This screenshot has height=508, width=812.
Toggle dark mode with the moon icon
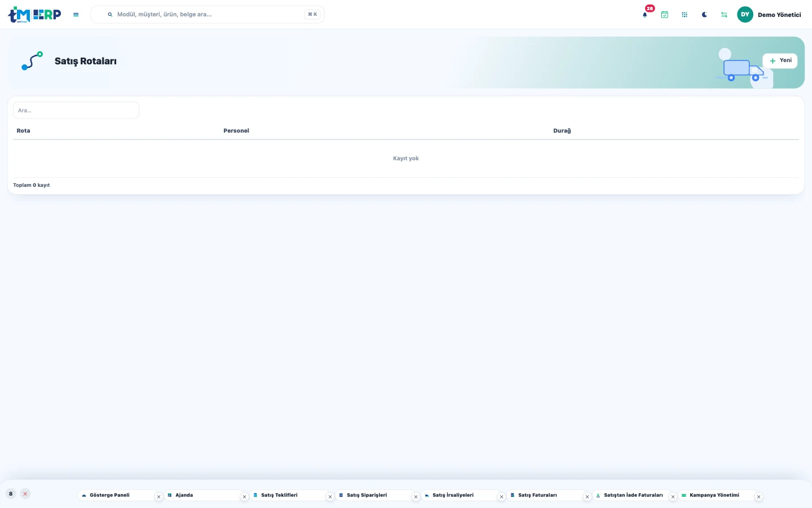pyautogui.click(x=704, y=15)
